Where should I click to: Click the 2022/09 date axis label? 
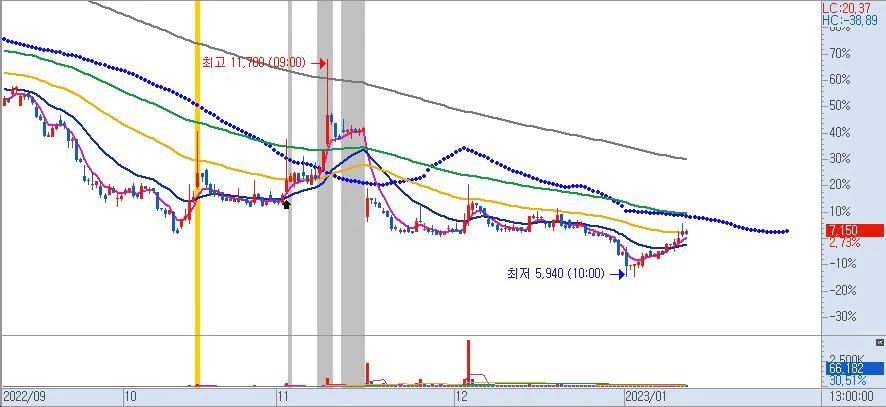click(23, 396)
